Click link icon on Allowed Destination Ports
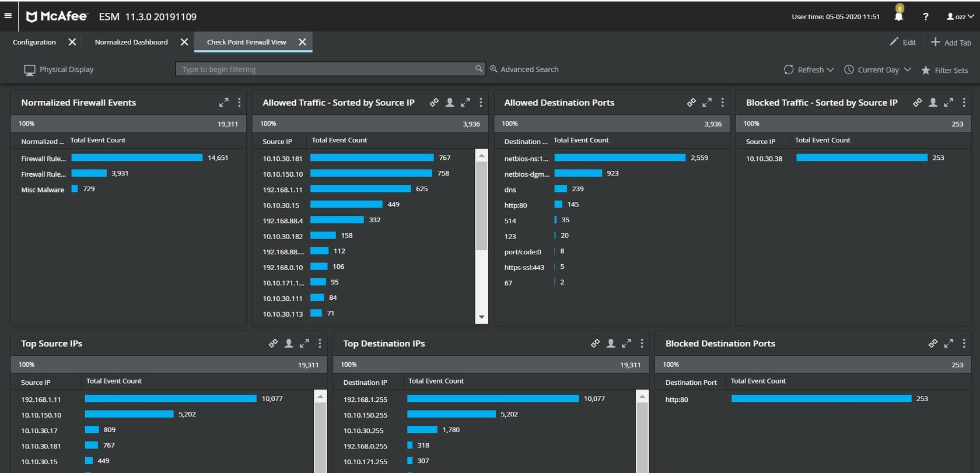This screenshot has width=980, height=473. click(x=691, y=103)
